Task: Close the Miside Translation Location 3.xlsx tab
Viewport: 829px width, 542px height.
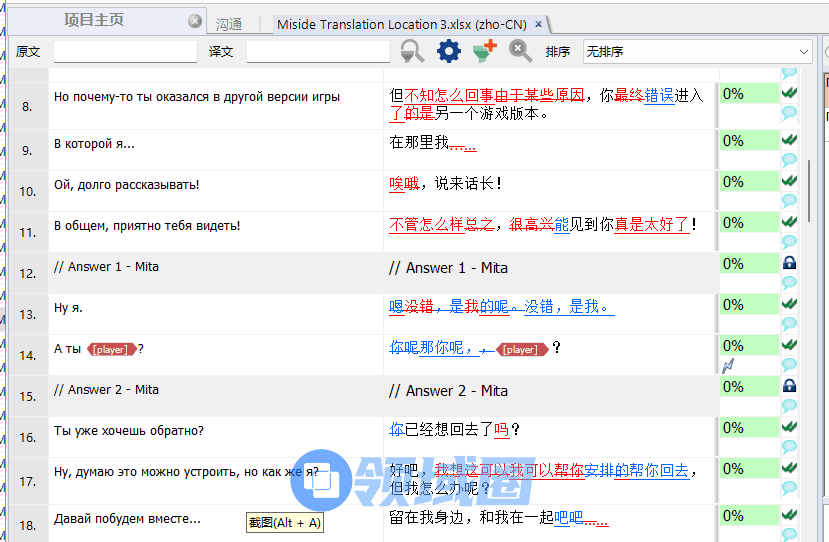Action: (539, 24)
